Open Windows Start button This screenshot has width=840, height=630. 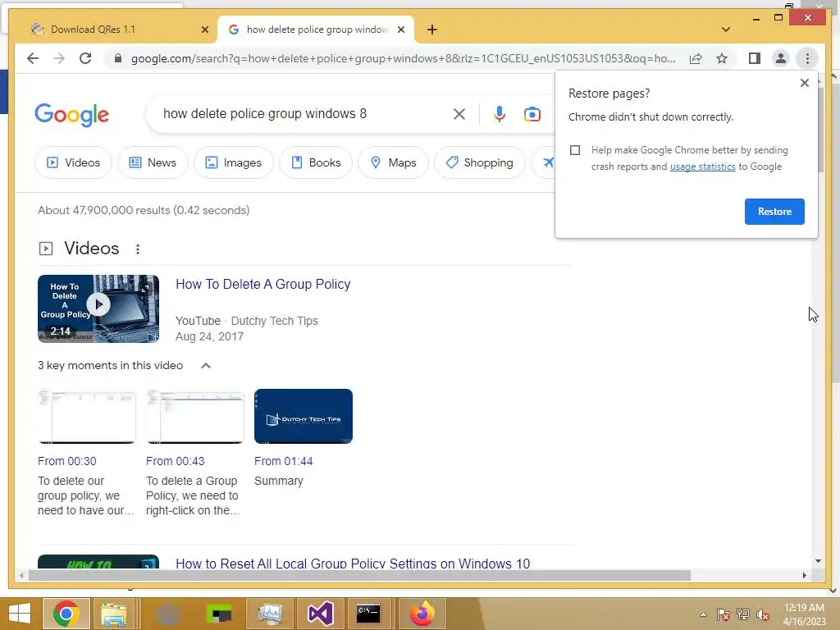tap(20, 614)
